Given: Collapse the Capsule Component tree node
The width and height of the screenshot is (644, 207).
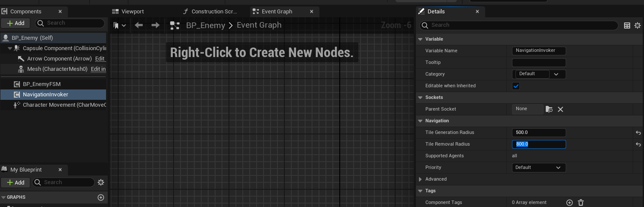Looking at the screenshot, I should pyautogui.click(x=10, y=48).
